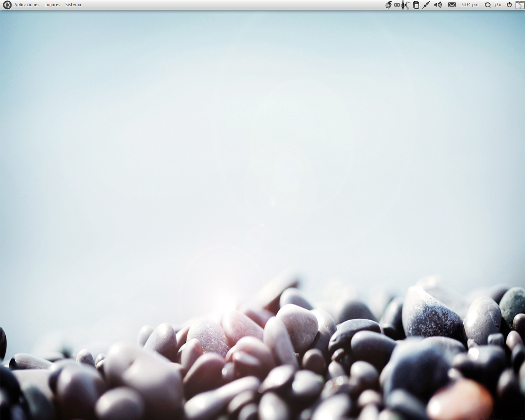Screen dimensions: 525x420
Task: Click the swirl shutter tray icon
Action: [388, 5]
